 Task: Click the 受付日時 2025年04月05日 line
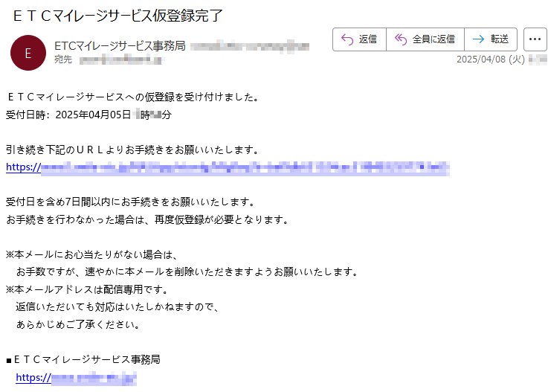coord(88,115)
